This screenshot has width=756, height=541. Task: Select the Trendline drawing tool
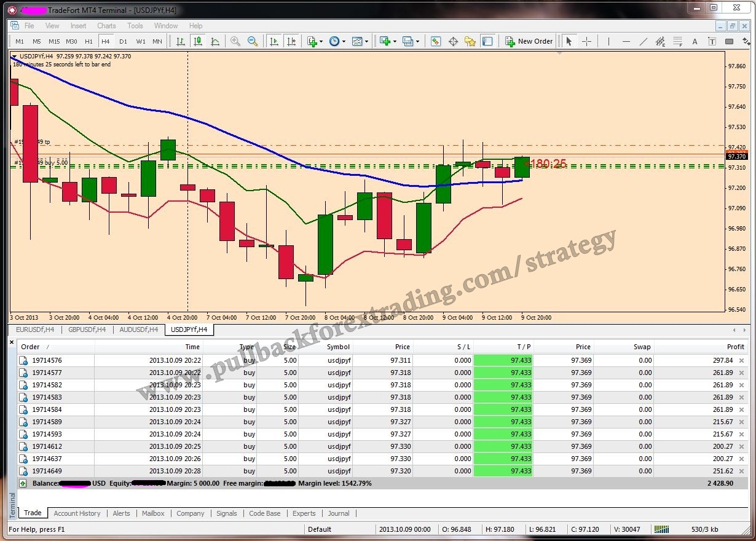point(644,41)
